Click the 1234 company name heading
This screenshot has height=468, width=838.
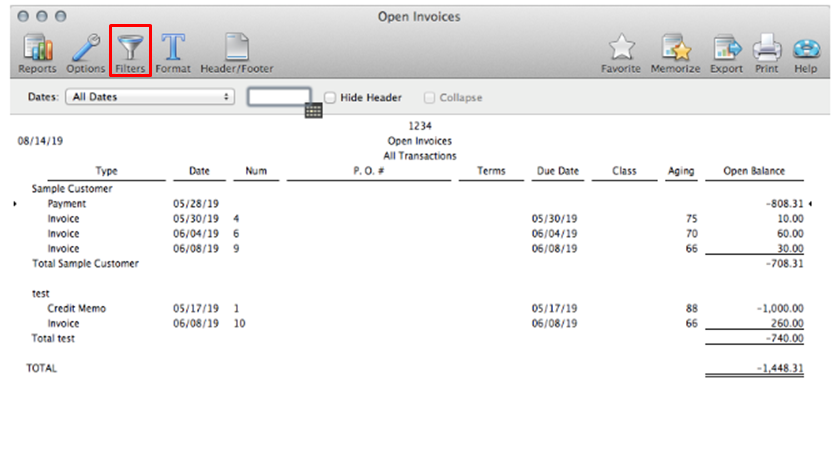pos(420,126)
